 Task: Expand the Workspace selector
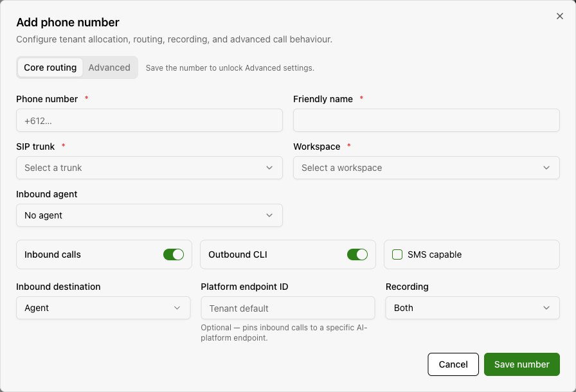tap(426, 168)
